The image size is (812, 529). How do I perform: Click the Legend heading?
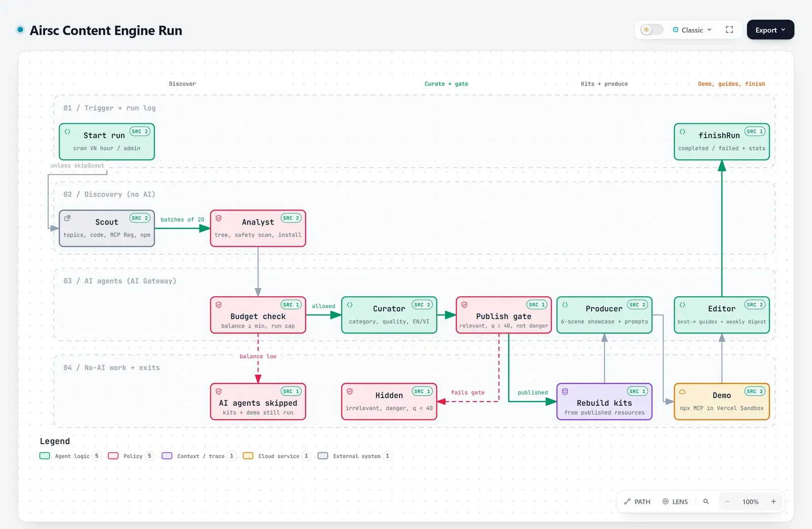[55, 441]
